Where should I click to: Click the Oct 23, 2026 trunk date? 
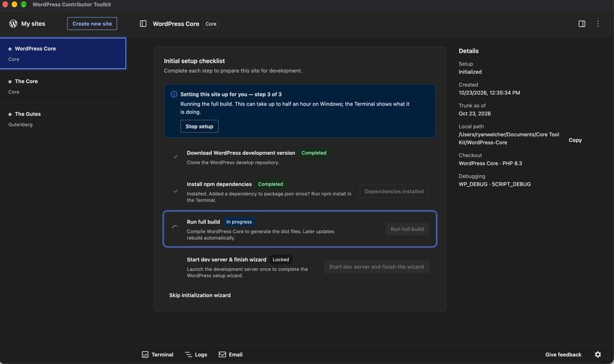click(475, 113)
